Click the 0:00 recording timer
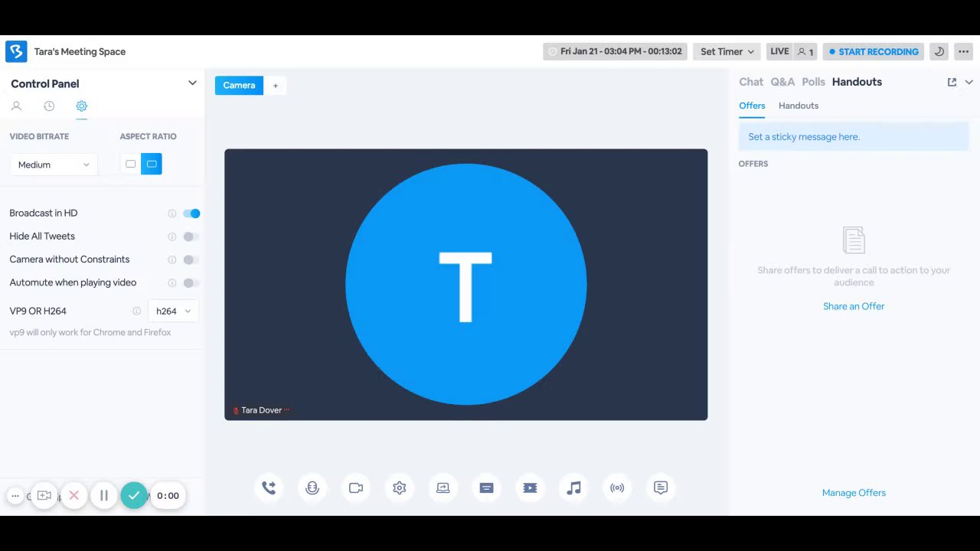The image size is (980, 551). coord(168,496)
